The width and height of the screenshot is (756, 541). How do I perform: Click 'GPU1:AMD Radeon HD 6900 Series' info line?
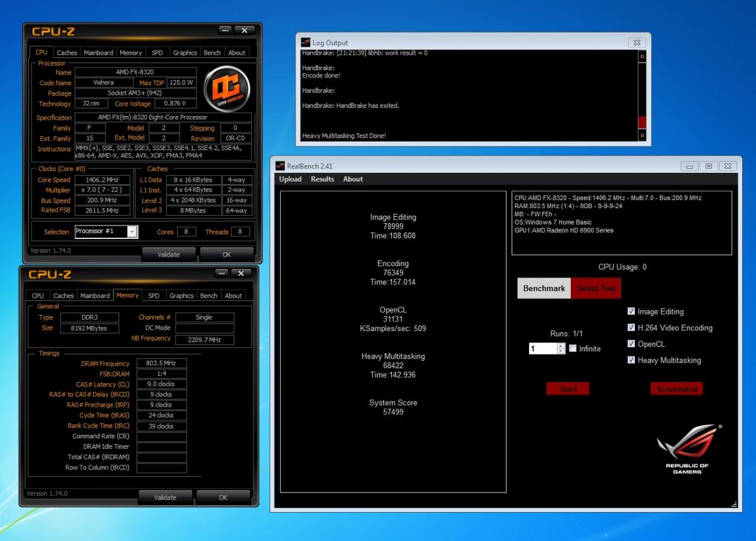564,231
